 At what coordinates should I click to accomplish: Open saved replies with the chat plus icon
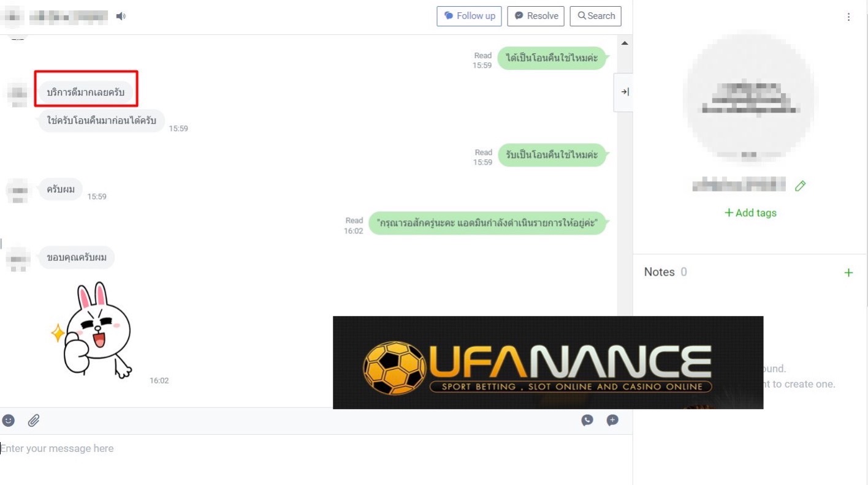coord(612,420)
